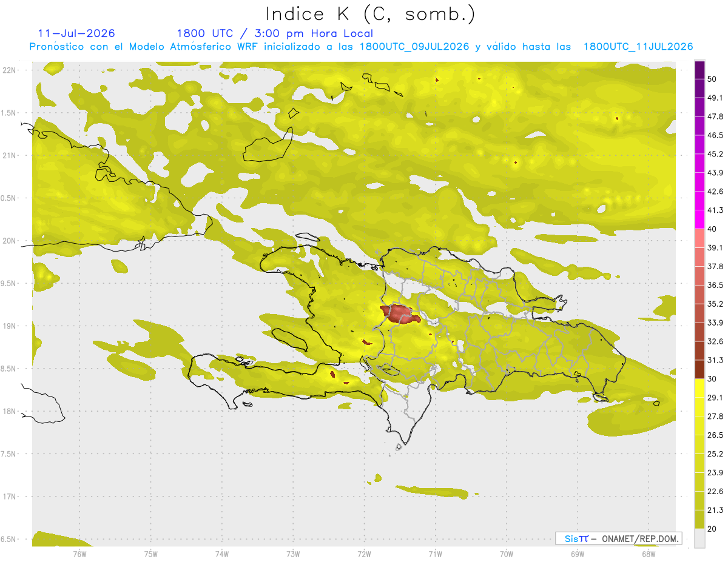Viewport: 728px width, 562px height.
Task: Click the legend value "37.8"
Action: coord(716,266)
